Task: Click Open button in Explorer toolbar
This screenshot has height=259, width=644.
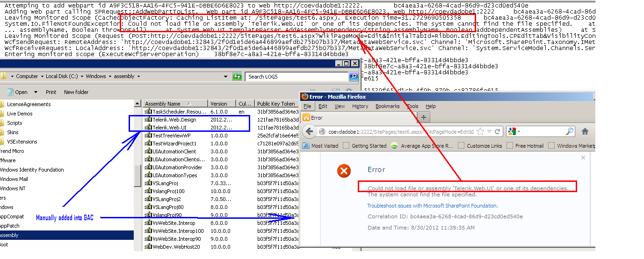Action: (x=17, y=92)
